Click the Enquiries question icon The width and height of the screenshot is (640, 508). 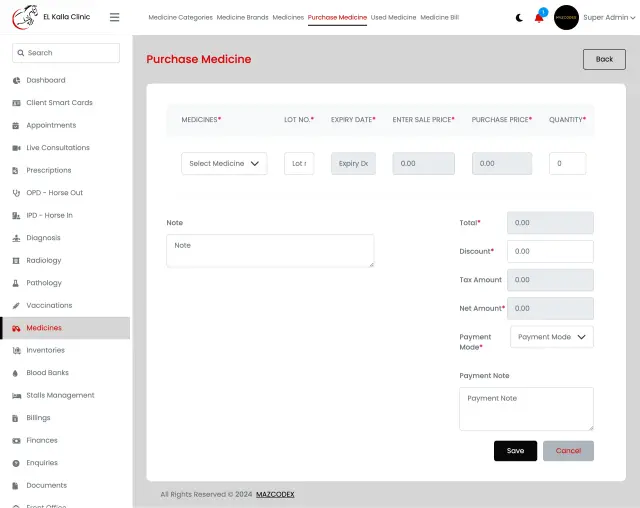coord(16,463)
